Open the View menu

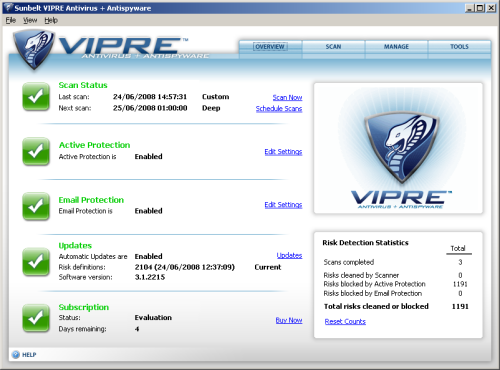pos(30,20)
